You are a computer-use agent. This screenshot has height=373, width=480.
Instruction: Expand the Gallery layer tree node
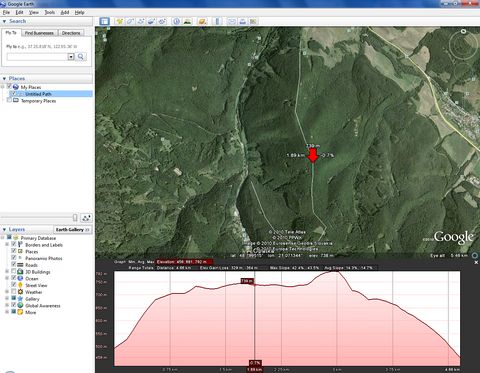[x=7, y=299]
